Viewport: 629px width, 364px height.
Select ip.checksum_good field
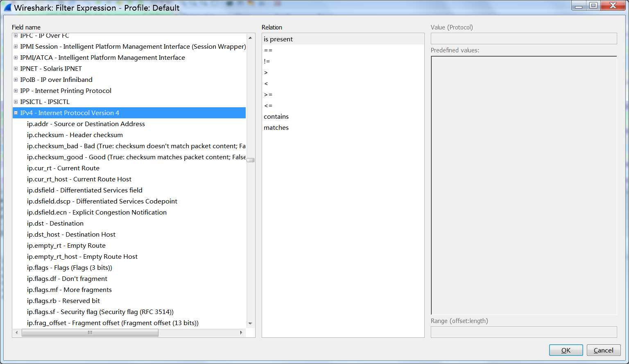(136, 157)
